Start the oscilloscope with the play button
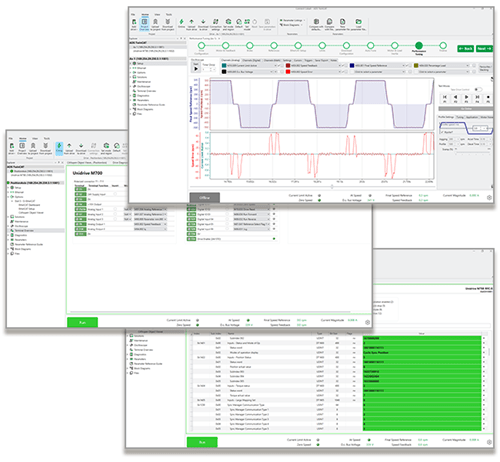The image size is (500, 462). (196, 69)
